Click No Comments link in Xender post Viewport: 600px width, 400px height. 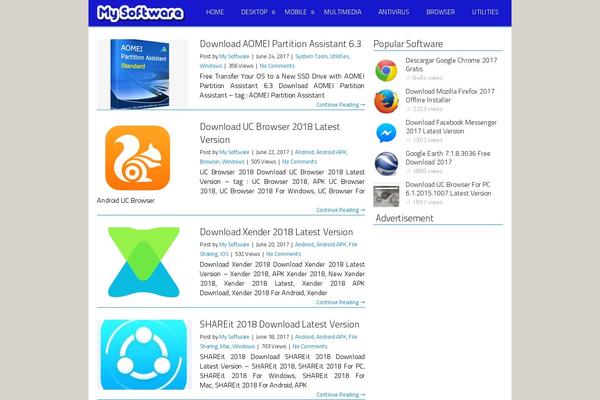click(284, 254)
